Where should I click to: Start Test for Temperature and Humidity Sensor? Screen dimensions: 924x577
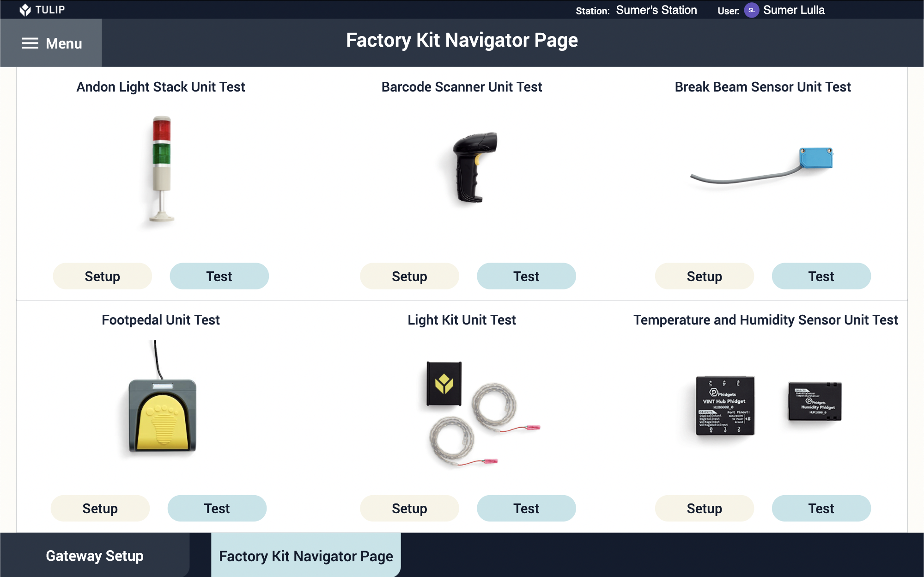[x=821, y=508]
